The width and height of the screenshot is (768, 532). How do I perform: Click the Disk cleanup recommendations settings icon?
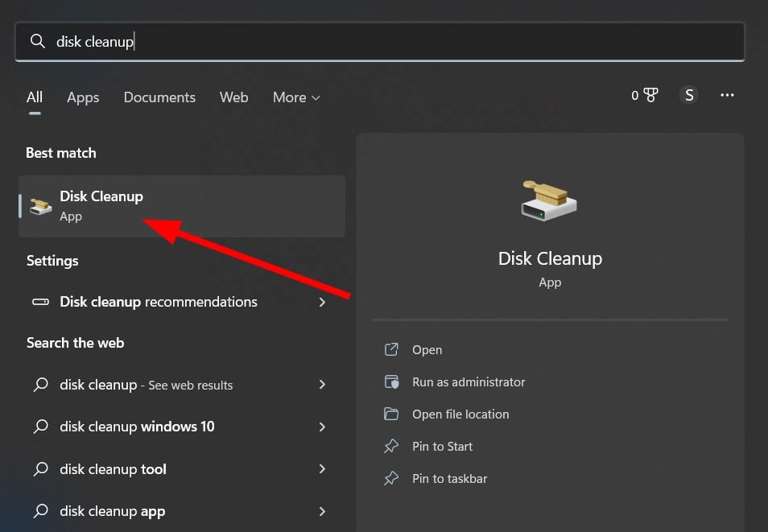point(40,303)
